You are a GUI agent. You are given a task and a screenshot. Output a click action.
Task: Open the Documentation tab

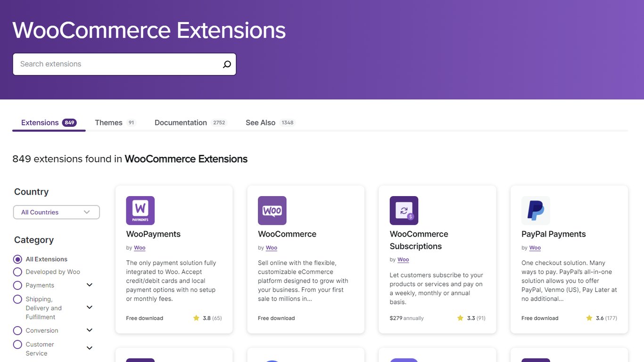pos(181,122)
